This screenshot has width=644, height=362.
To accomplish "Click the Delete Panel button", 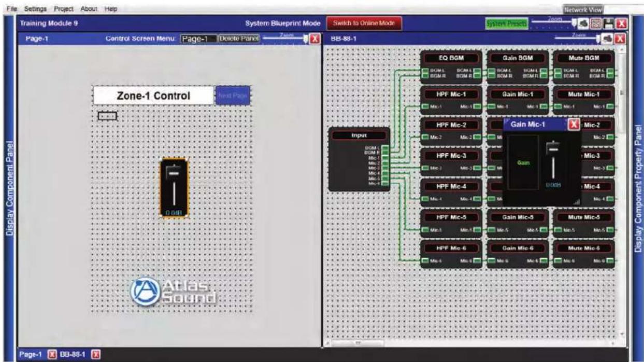I will [239, 39].
